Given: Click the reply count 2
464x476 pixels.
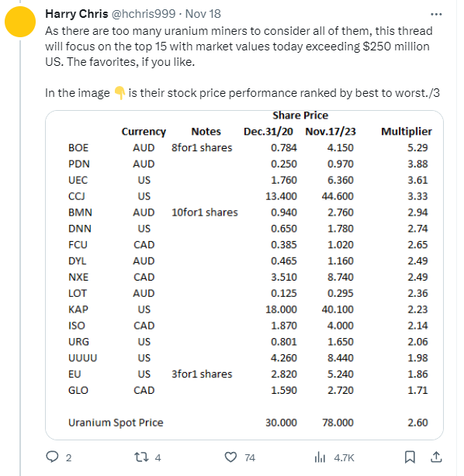Looking at the screenshot, I should 69,457.
